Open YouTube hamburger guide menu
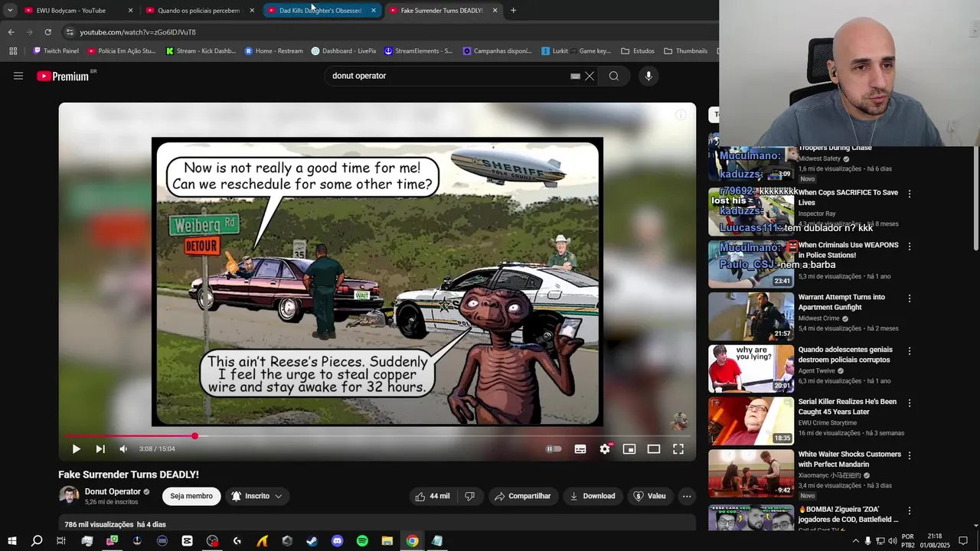 18,76
